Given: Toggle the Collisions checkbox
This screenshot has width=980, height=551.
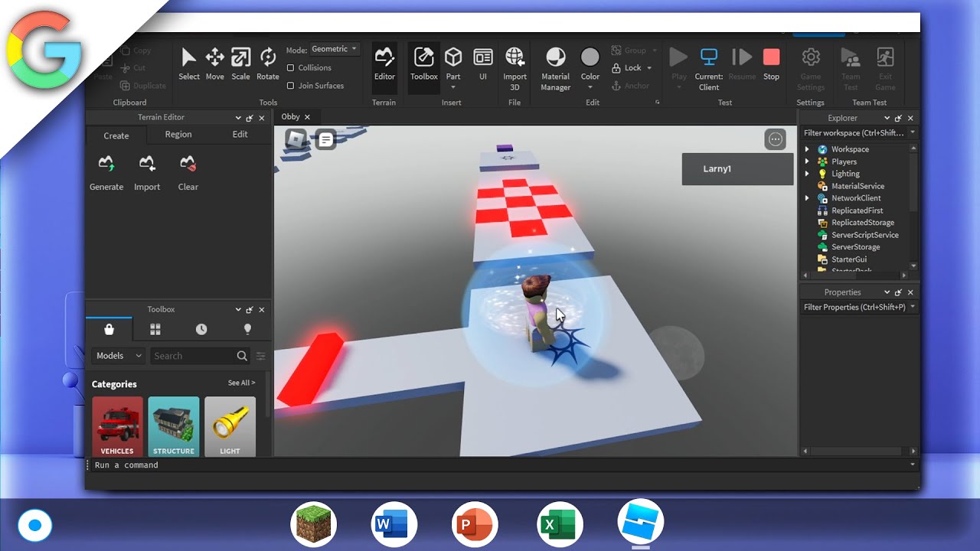Looking at the screenshot, I should pos(290,67).
